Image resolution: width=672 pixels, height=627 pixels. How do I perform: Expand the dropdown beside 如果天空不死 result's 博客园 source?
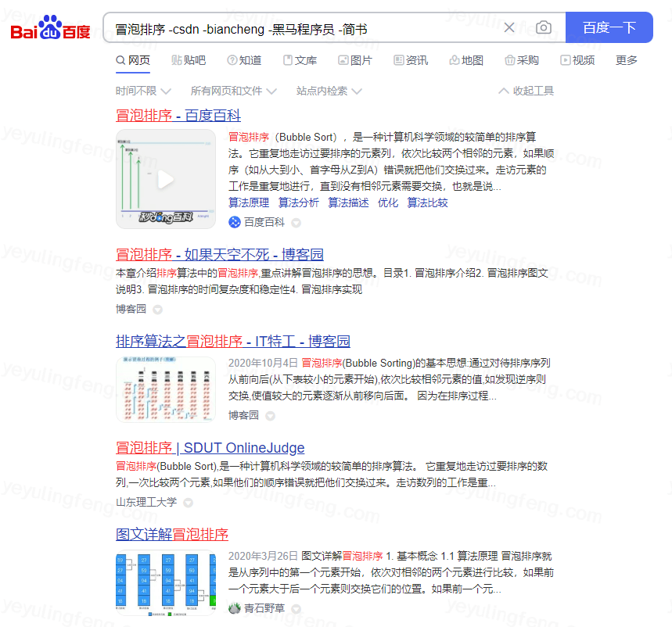click(x=158, y=310)
